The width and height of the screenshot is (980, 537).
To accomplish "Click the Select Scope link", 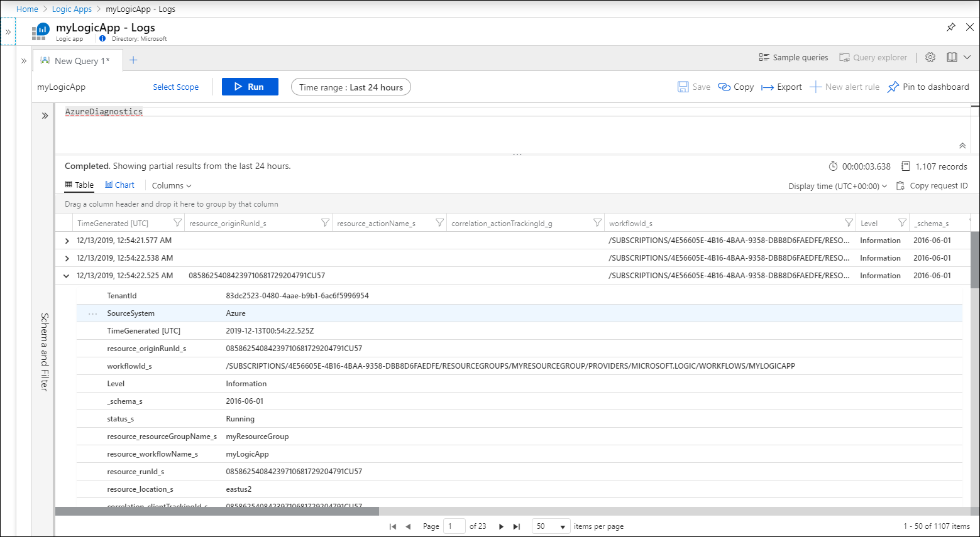I will tap(175, 87).
